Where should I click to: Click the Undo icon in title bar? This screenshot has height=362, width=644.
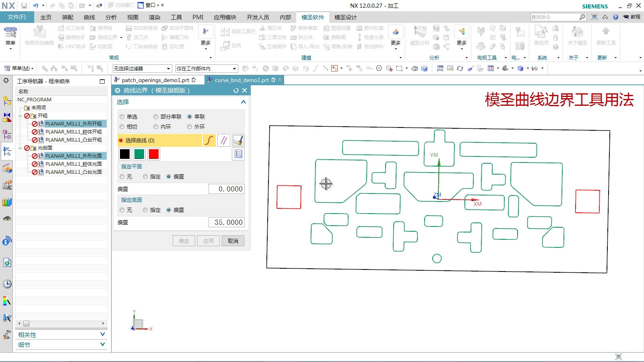pyautogui.click(x=36, y=6)
